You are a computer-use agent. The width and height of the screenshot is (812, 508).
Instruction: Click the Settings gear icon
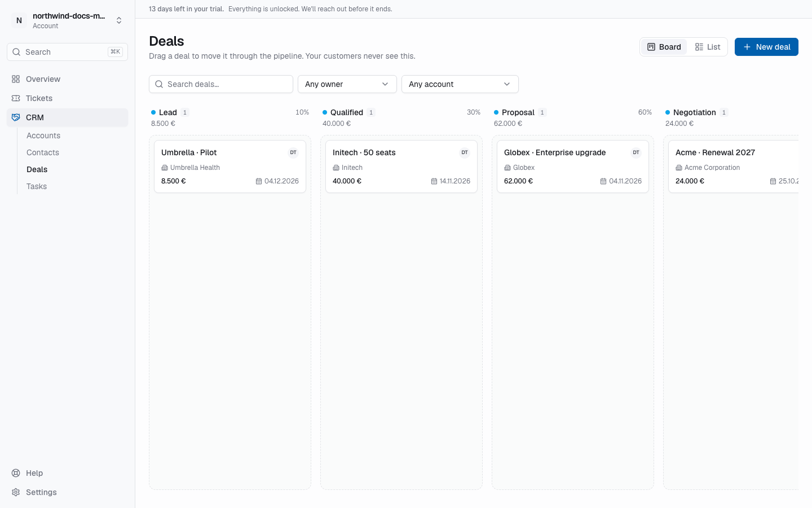tap(16, 492)
